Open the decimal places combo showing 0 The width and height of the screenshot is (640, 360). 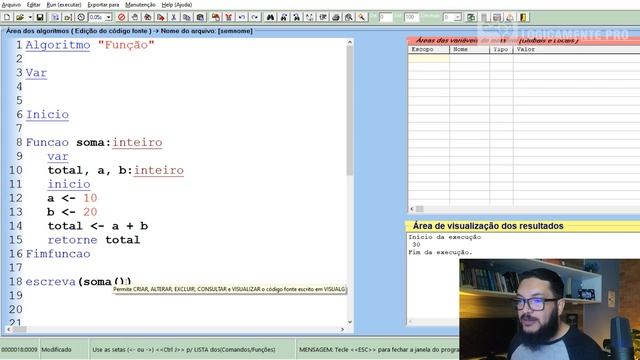click(x=458, y=17)
